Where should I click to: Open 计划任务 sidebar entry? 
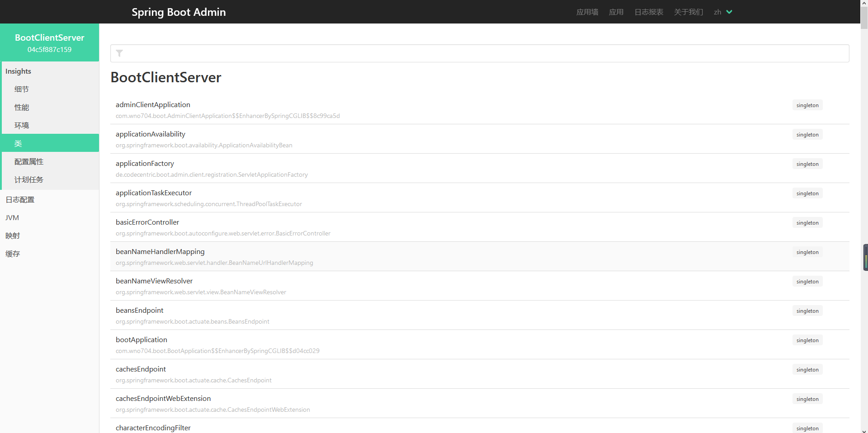[29, 180]
